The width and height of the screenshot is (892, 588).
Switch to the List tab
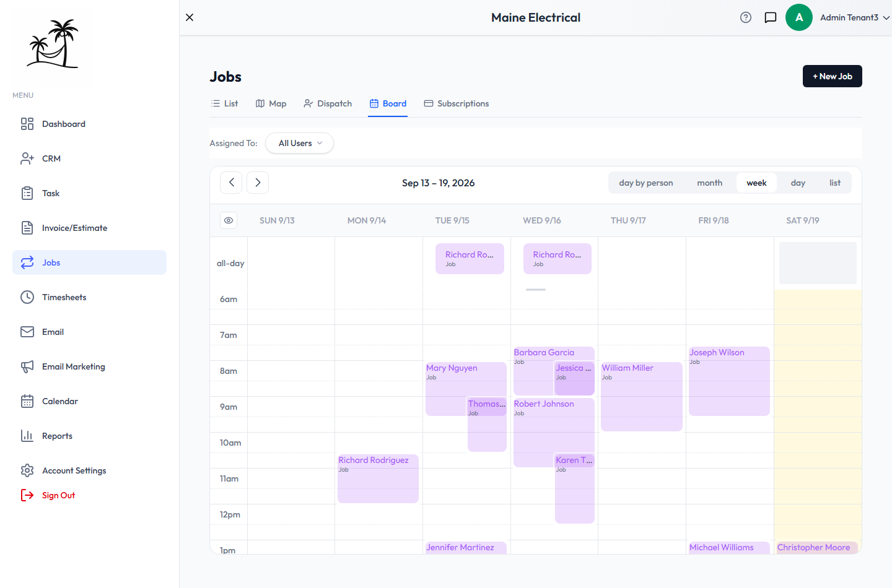(x=224, y=103)
